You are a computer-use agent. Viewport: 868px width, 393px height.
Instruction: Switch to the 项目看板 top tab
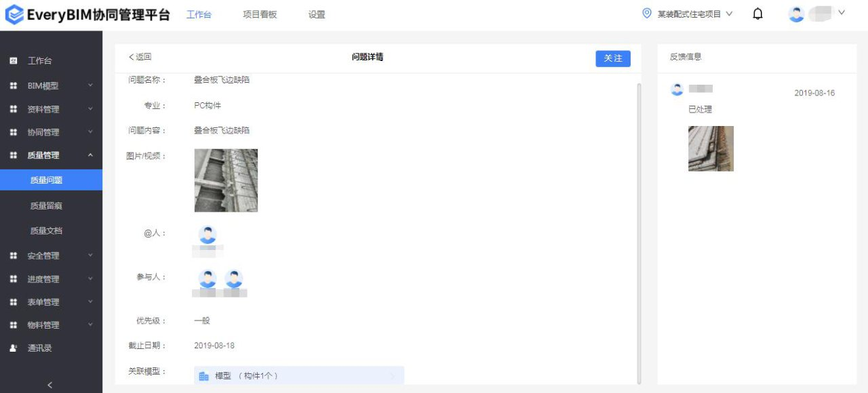(x=260, y=14)
